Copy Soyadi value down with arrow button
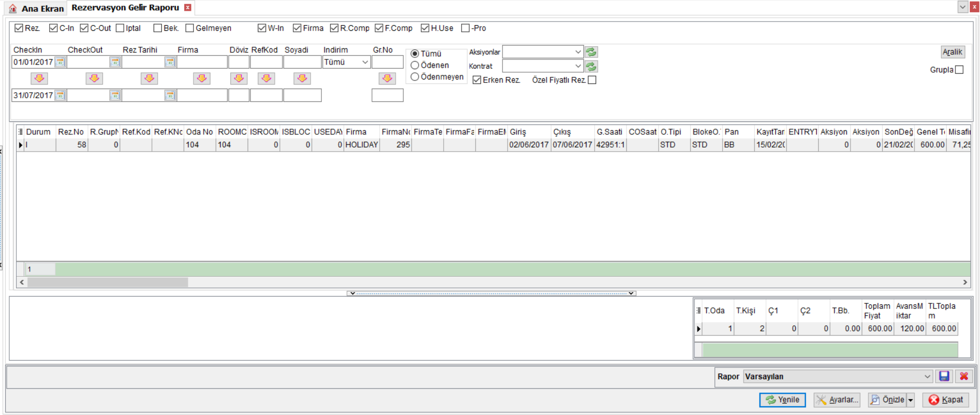This screenshot has width=980, height=415. (x=302, y=78)
